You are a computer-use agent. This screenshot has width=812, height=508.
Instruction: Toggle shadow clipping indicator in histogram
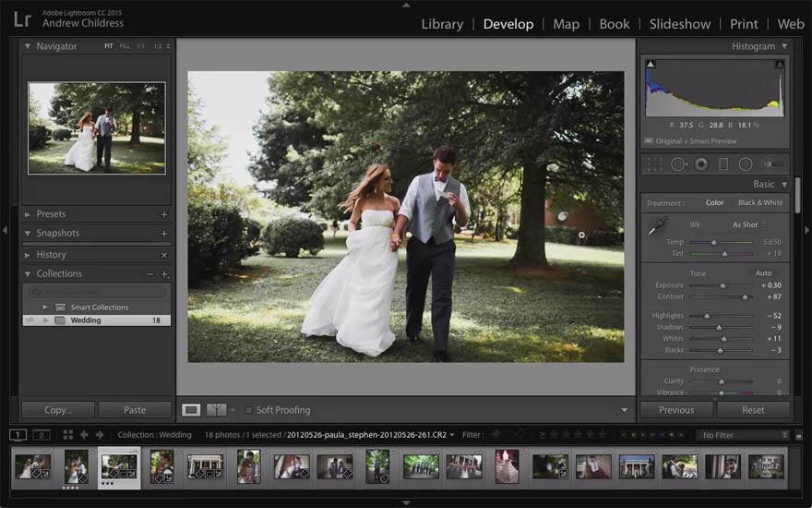[650, 65]
